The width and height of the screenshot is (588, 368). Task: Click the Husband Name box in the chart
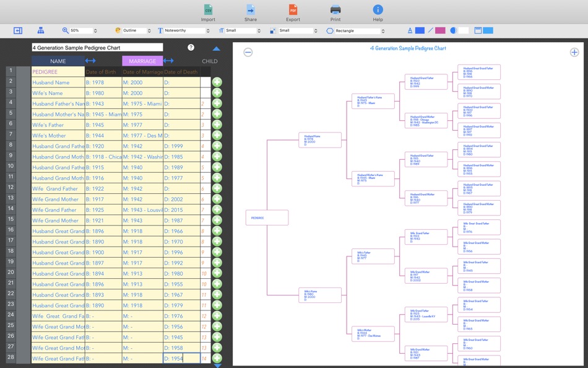click(x=320, y=140)
